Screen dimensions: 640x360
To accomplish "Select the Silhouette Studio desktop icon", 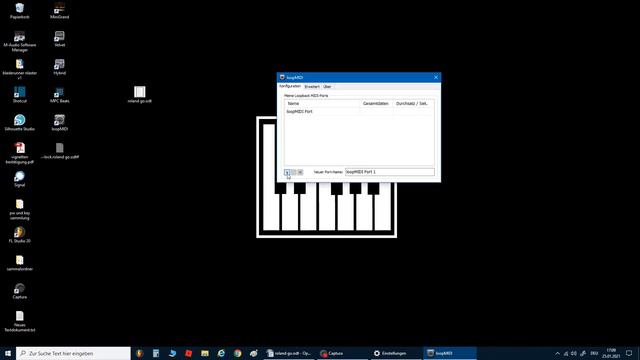I will pyautogui.click(x=20, y=122).
